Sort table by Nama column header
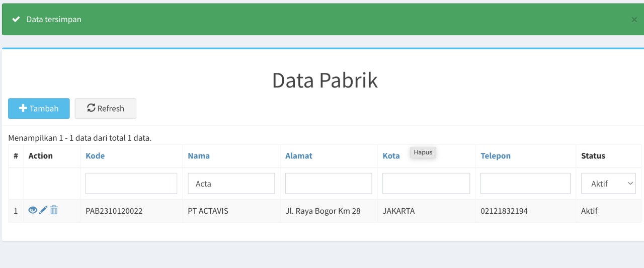This screenshot has height=268, width=644. pos(199,156)
